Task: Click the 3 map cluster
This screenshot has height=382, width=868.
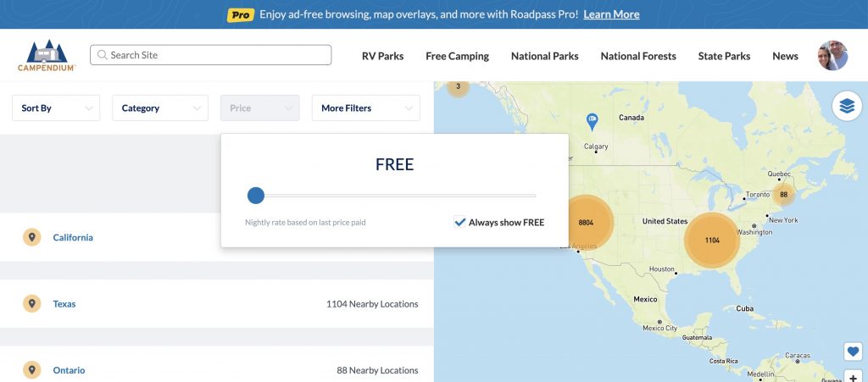Action: 458,87
